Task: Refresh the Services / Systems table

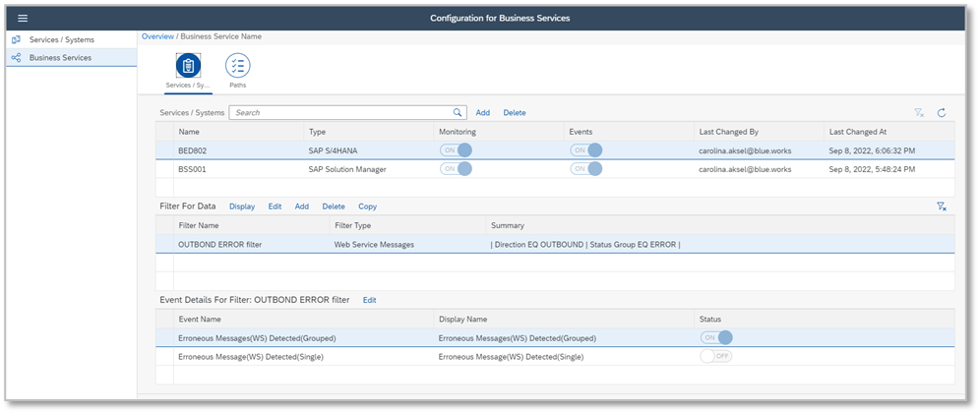Action: [941, 113]
